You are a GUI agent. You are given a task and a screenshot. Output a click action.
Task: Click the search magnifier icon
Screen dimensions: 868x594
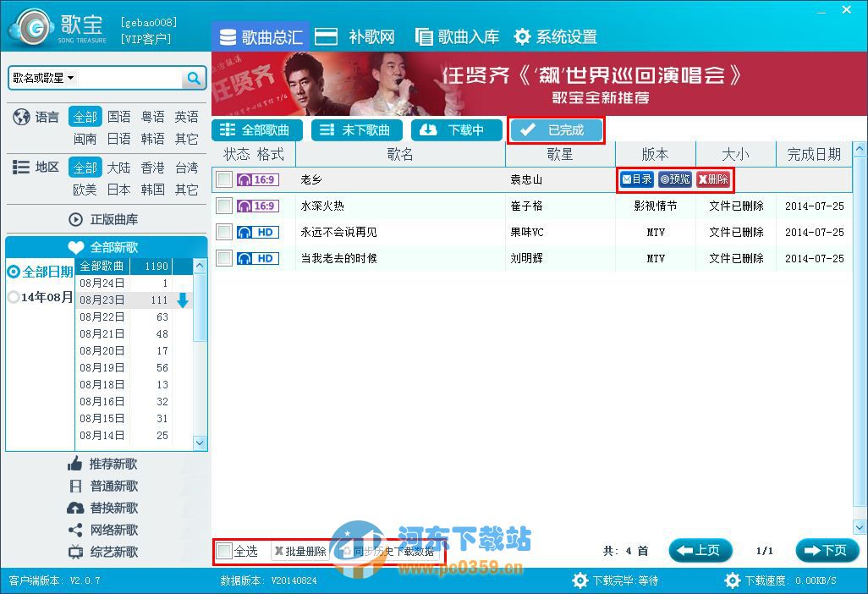click(x=194, y=77)
